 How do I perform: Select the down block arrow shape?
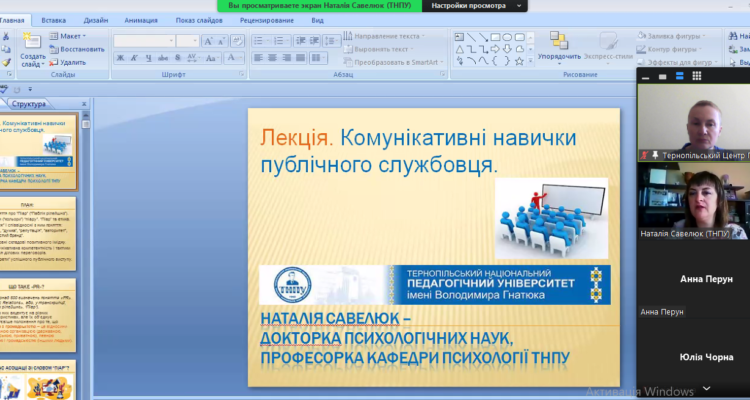click(507, 49)
